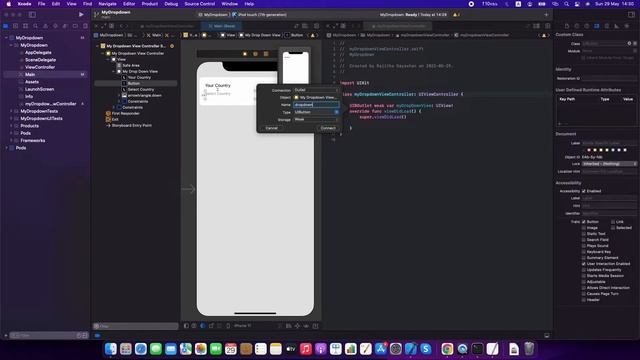
Task: Click the accessibility Identifier field
Action: coord(609,213)
